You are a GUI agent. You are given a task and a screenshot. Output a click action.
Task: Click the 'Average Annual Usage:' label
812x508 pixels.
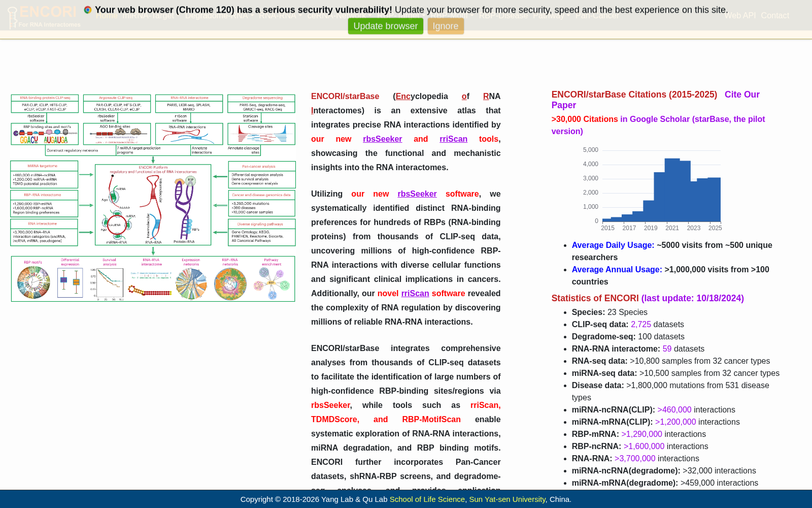[x=617, y=269]
